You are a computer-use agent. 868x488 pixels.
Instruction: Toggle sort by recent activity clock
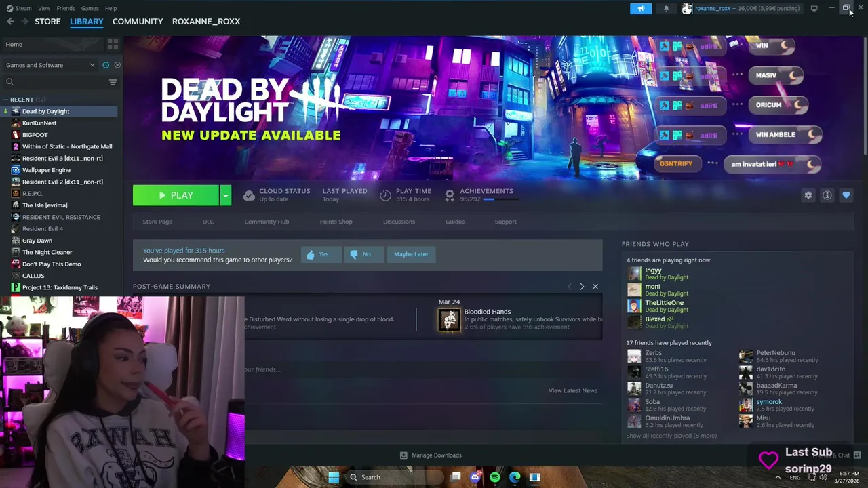click(x=106, y=65)
